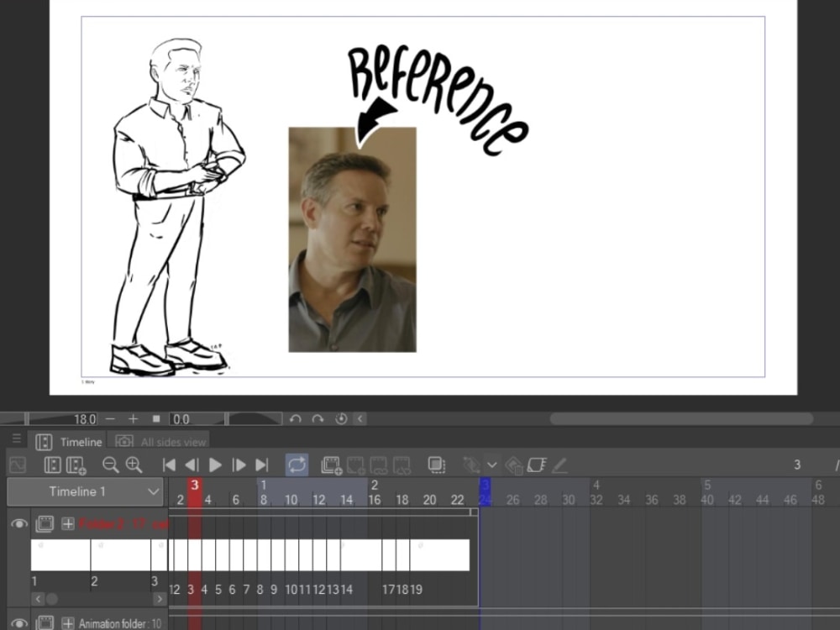The width and height of the screenshot is (840, 630).
Task: Toggle loop playback on the timeline
Action: 297,465
